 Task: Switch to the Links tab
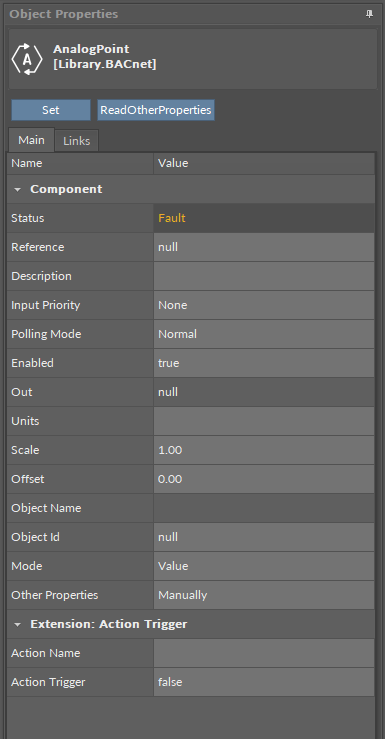[x=76, y=140]
